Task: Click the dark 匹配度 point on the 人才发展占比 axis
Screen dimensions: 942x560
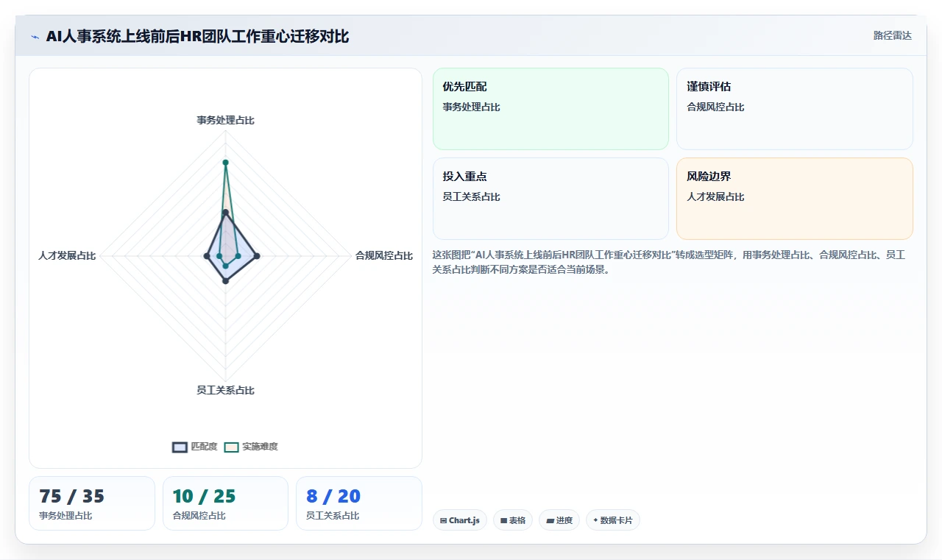Action: click(x=206, y=256)
